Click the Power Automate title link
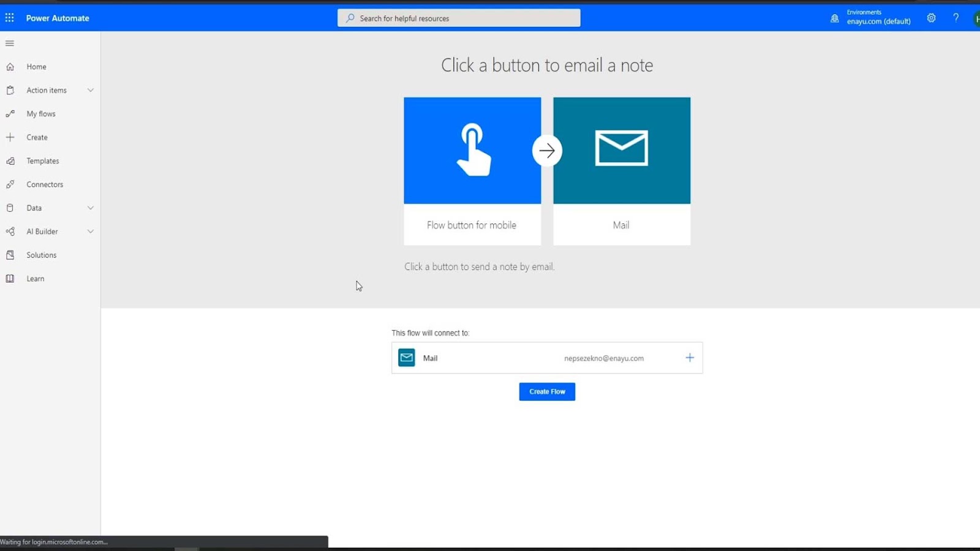980x551 pixels. point(58,18)
